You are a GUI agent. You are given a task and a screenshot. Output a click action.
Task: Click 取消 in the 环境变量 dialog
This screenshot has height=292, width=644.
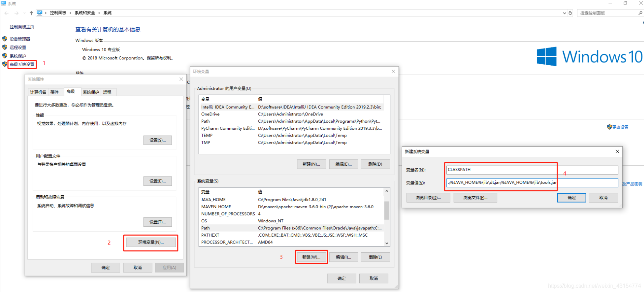[374, 278]
